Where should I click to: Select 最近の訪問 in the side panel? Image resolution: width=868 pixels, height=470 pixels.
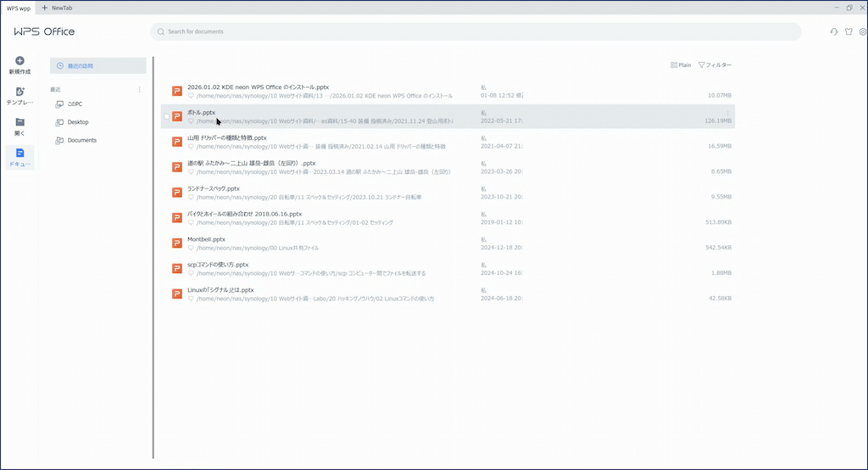pos(98,65)
